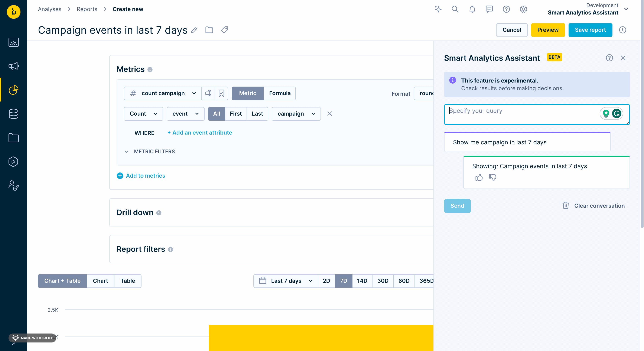Open the Data manager database icon
The image size is (644, 351).
tap(13, 114)
